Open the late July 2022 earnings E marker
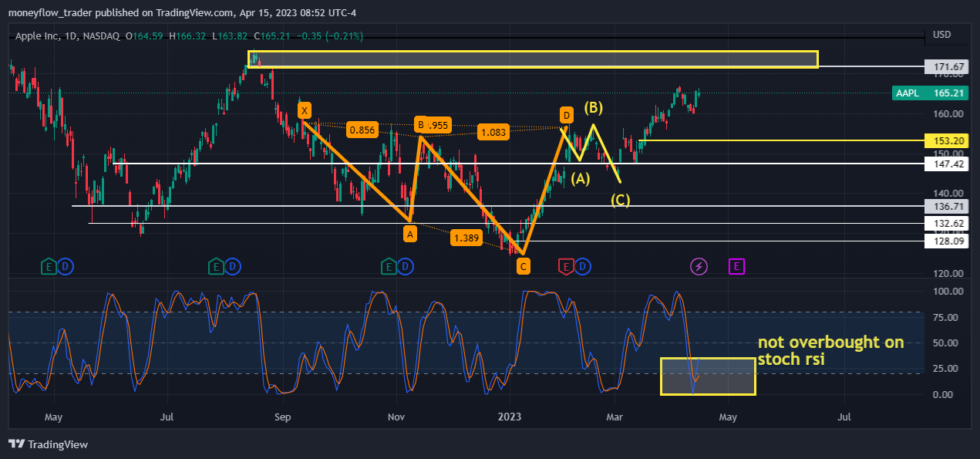 pos(217,267)
